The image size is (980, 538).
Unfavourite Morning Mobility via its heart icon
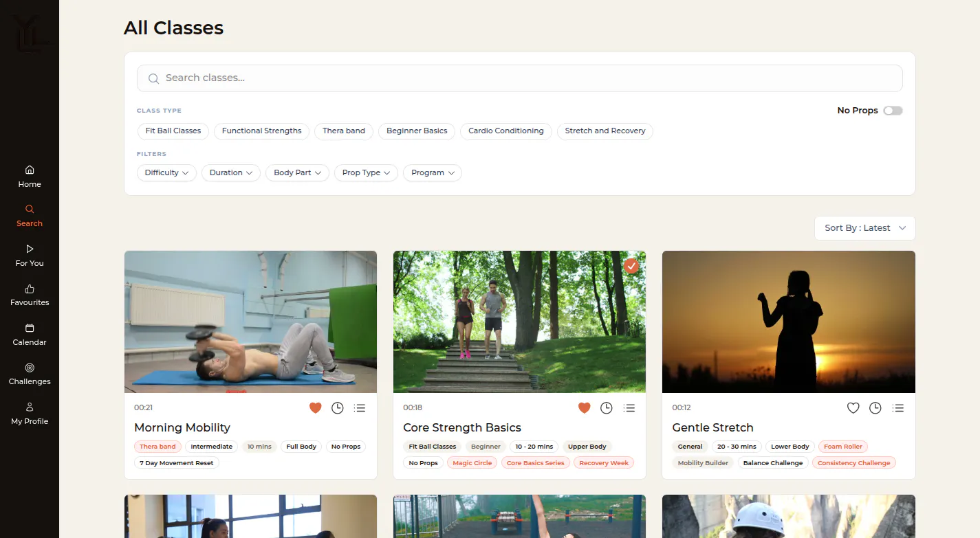pyautogui.click(x=315, y=408)
